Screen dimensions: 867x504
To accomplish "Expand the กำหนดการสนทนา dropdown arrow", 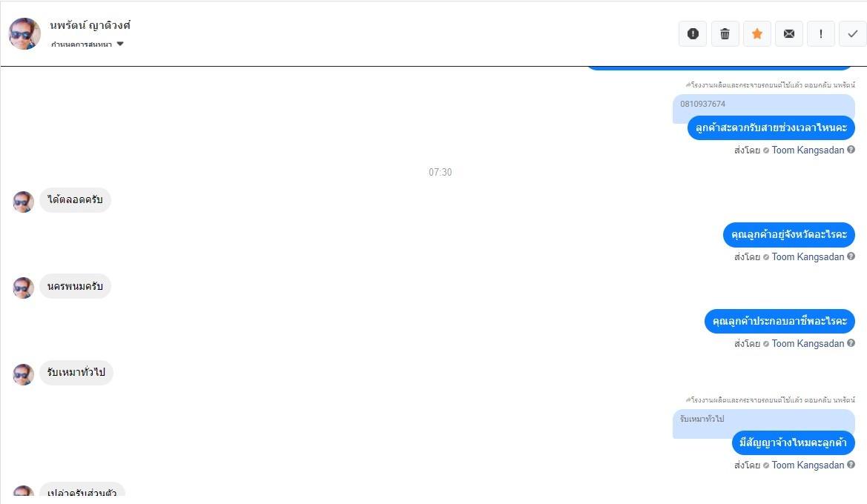I will coord(120,44).
